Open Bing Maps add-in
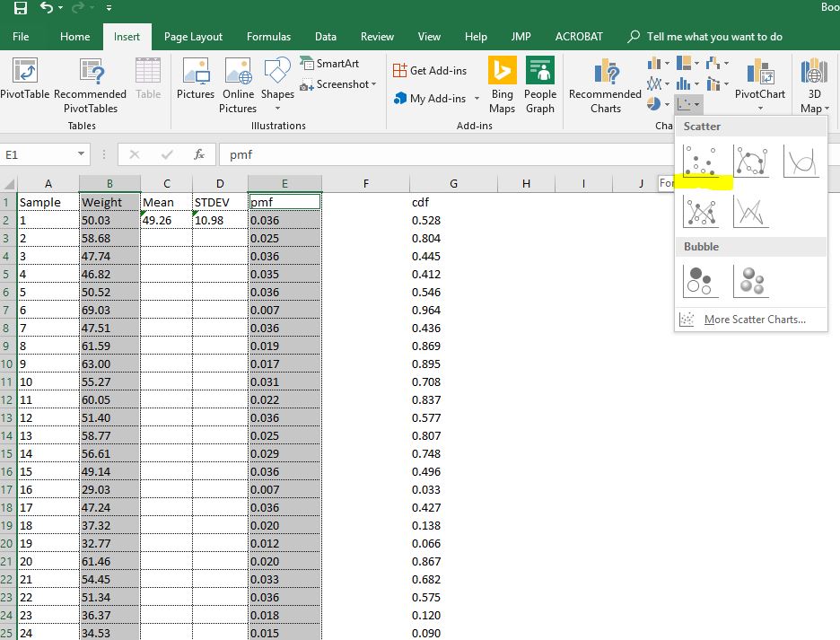Viewport: 840px width, 640px height. (x=502, y=86)
